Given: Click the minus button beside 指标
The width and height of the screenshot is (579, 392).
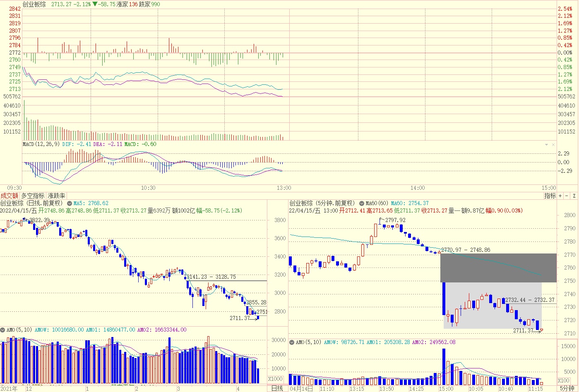Looking at the screenshot, I should (x=567, y=196).
